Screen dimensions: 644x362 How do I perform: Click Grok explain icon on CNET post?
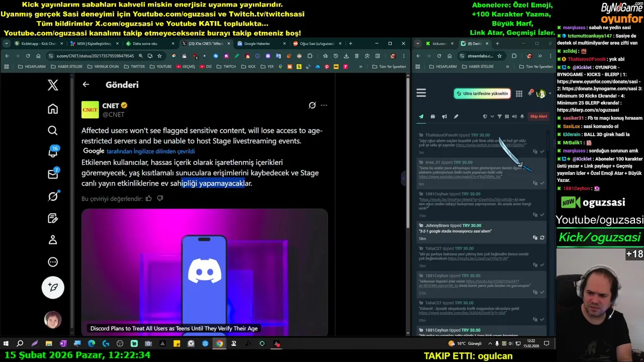pyautogui.click(x=312, y=105)
